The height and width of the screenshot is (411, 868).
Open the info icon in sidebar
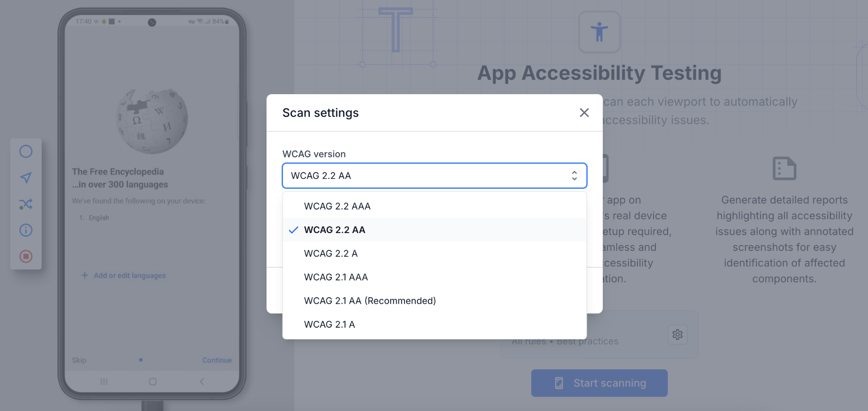coord(26,230)
